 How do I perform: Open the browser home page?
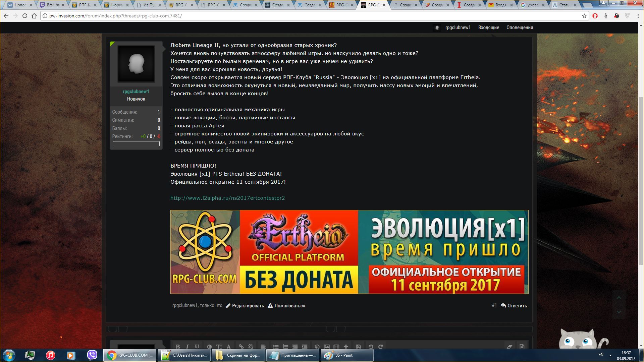coord(34,16)
